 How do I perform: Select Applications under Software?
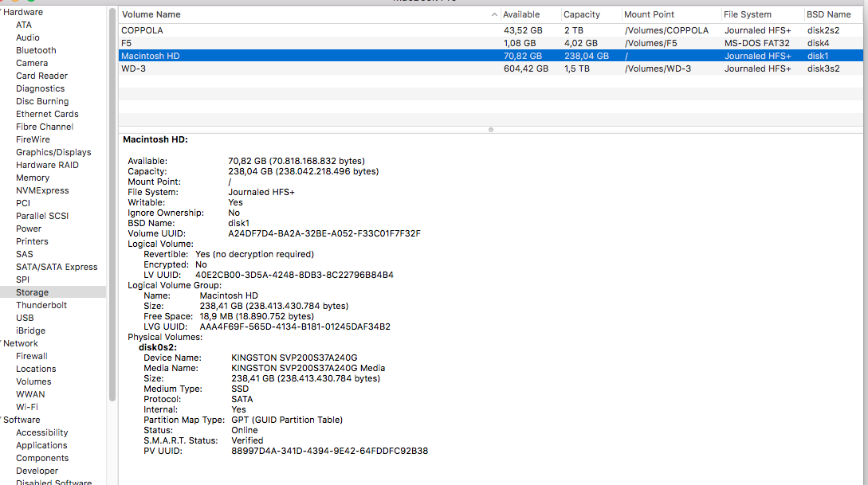pyautogui.click(x=41, y=445)
